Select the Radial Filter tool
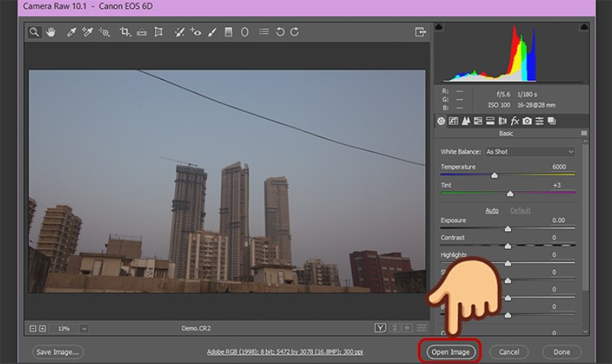612x364 pixels. click(244, 32)
